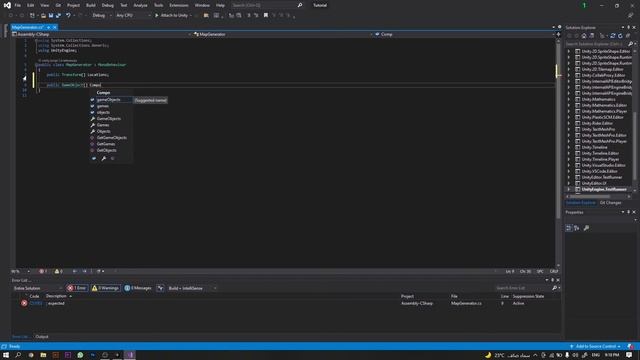Click the Windows Start button
Screen dimensions: 640x360
[6, 355]
